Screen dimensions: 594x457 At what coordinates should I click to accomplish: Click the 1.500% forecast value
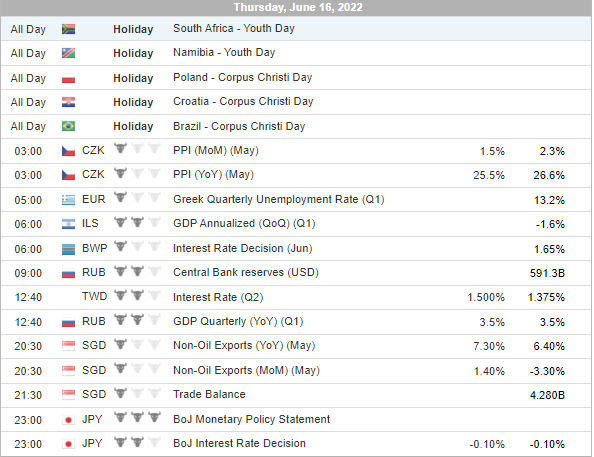point(486,297)
